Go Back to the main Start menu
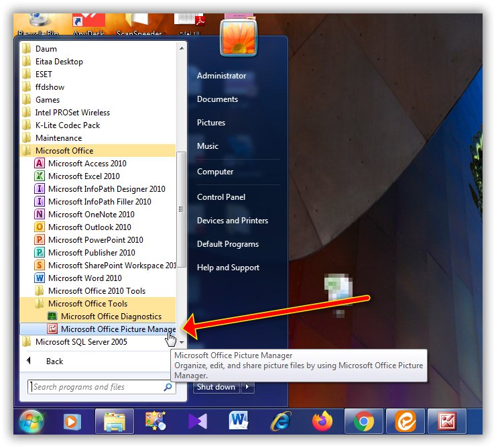Screen dimensions: 496x448 [x=54, y=361]
